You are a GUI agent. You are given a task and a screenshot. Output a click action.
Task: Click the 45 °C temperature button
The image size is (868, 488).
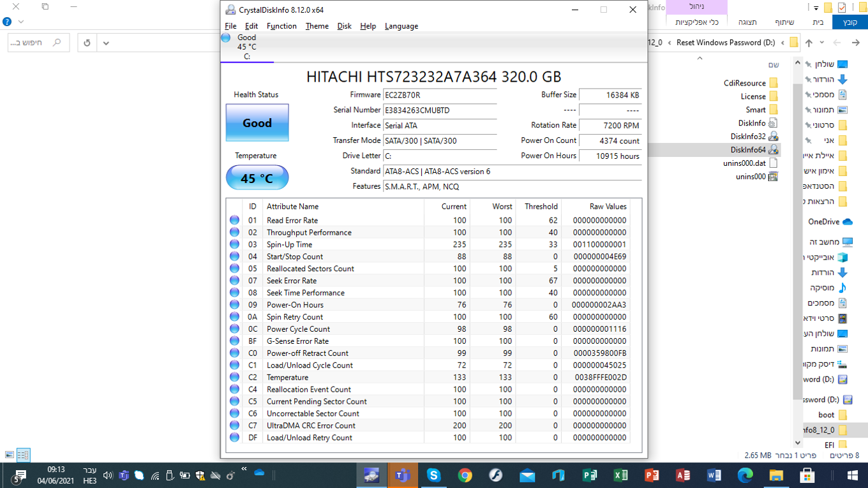point(257,178)
